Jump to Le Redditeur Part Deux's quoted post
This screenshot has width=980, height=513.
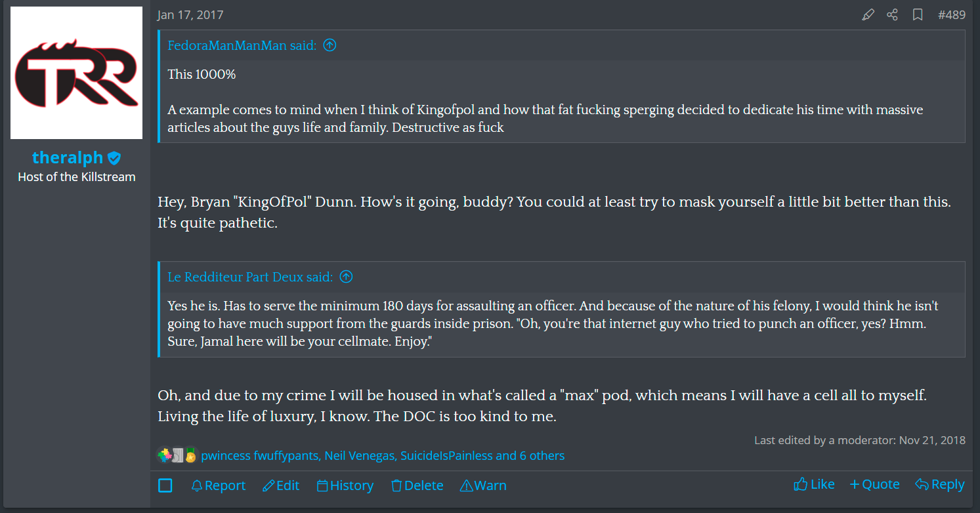[346, 277]
